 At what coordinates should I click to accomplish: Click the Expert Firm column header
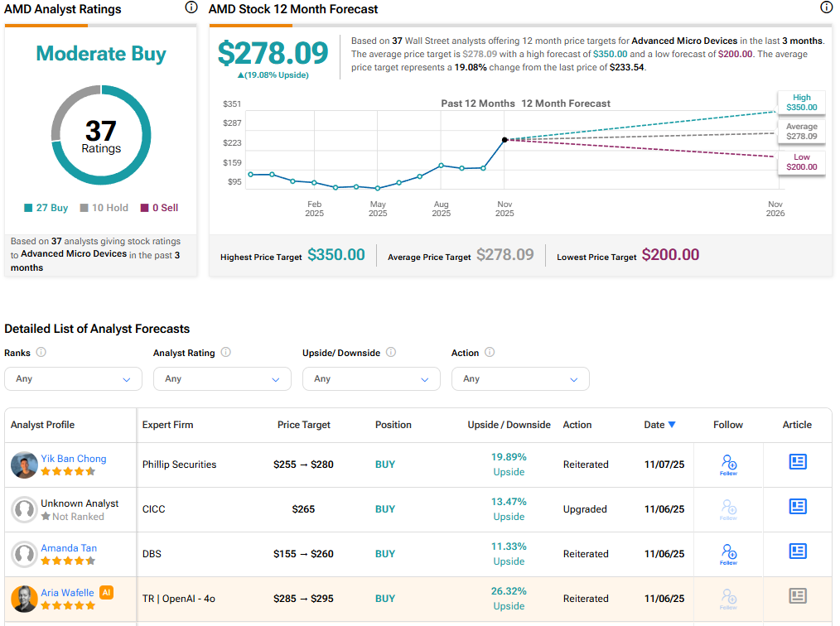[167, 424]
